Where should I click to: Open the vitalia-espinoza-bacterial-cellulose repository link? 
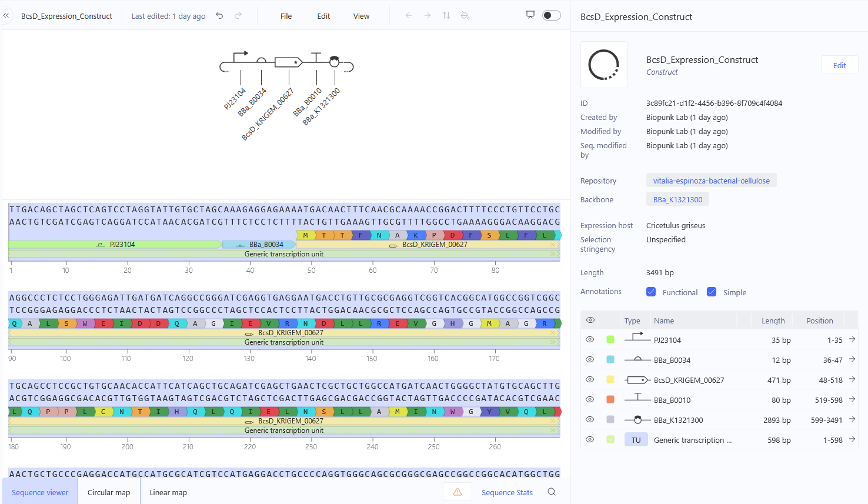tap(712, 181)
